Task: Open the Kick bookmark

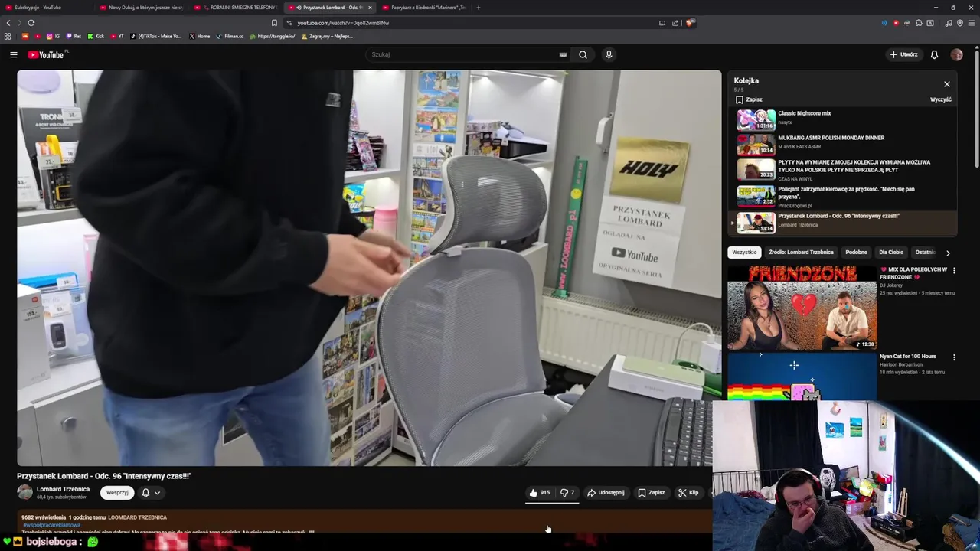Action: (96, 36)
